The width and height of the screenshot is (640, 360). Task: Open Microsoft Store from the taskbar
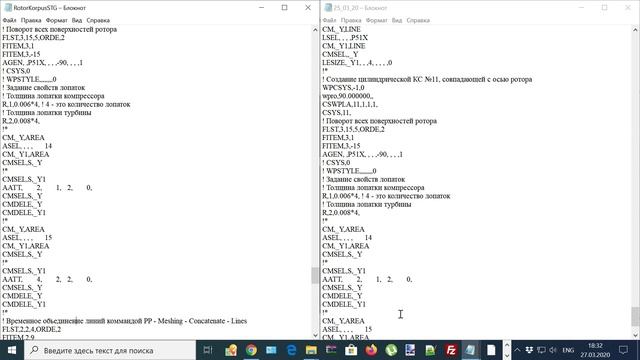(x=351, y=350)
